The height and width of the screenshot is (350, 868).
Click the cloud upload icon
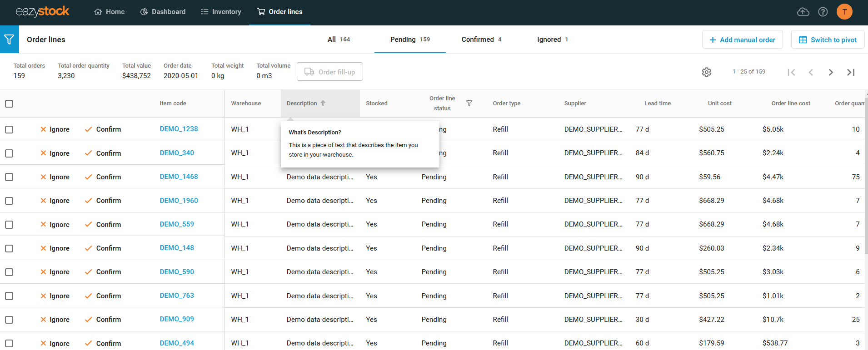tap(803, 12)
